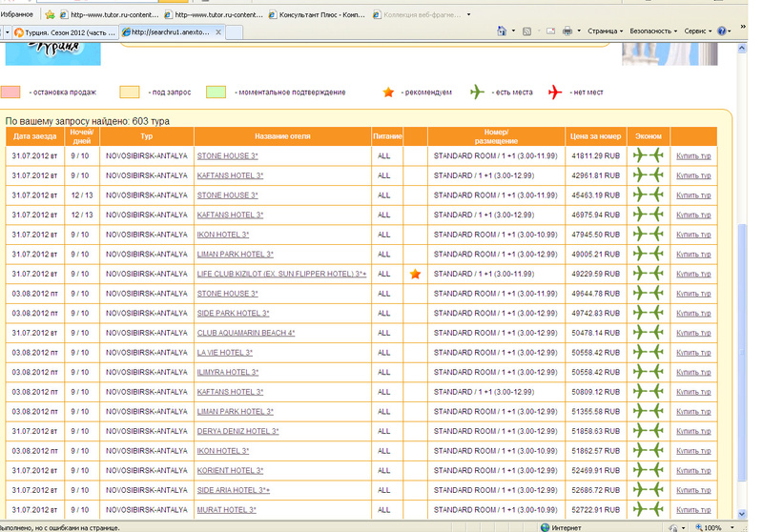Click the pink 'остановка продаж' legend swatch
This screenshot has width=763, height=532.
[x=10, y=92]
